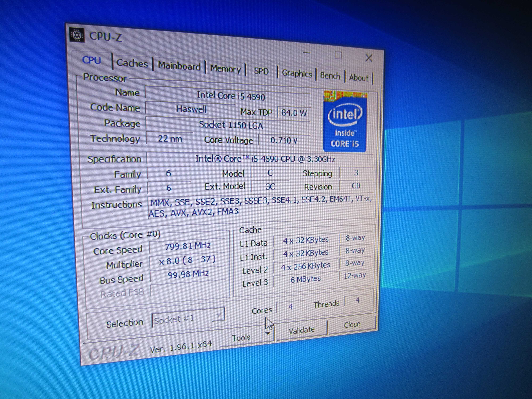
Task: Click the Core Speed value 799.81 MHz
Action: (x=188, y=246)
